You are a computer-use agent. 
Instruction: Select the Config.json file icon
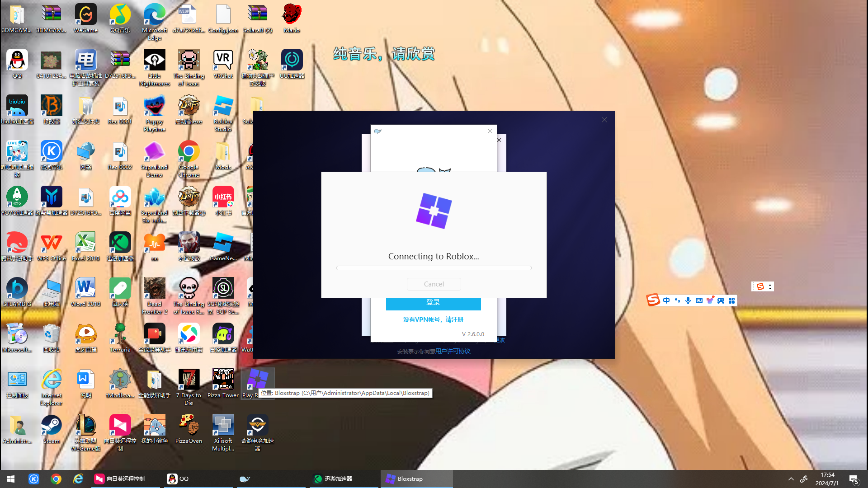click(223, 18)
